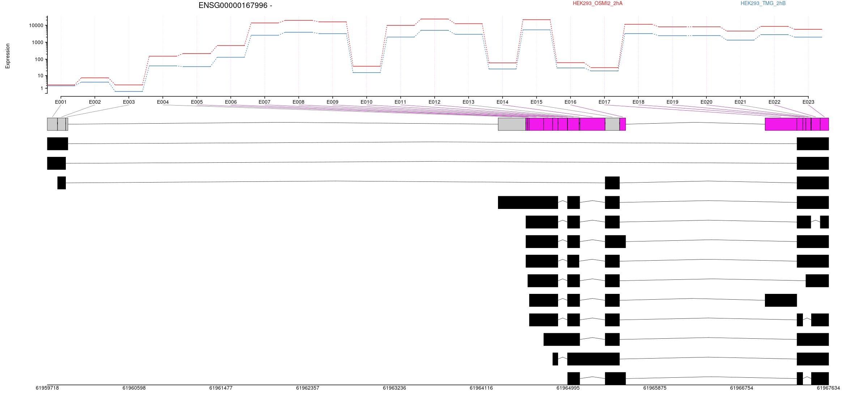Screen dimensions: 868x394
Task: Click the E002 exon label
Action: (95, 102)
